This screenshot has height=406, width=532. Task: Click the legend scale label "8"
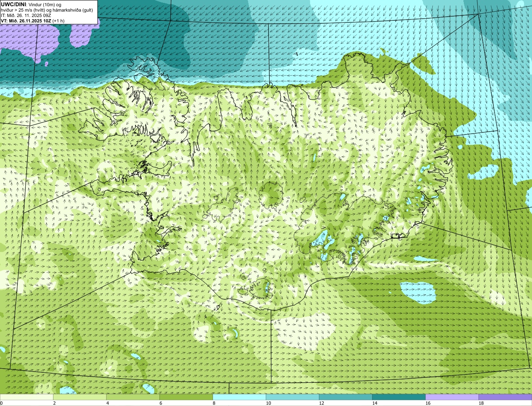coord(214,403)
